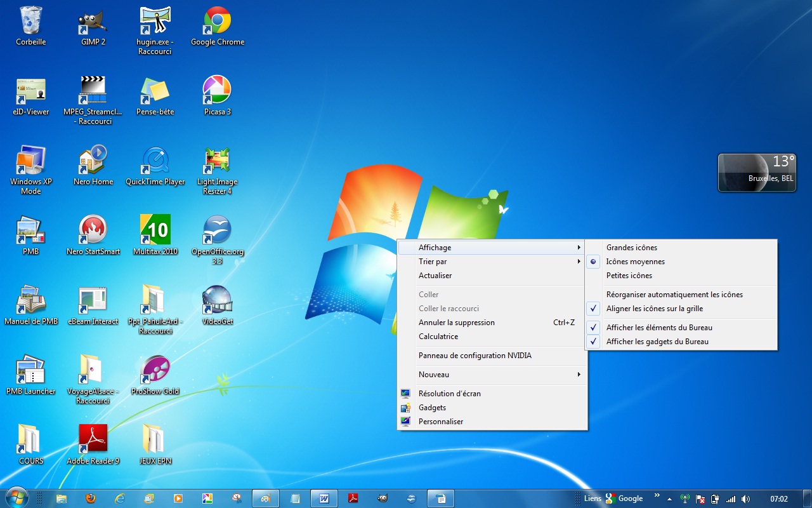Open the Bruxelles weather gadget
Viewport: 812px width, 508px height.
tap(757, 172)
